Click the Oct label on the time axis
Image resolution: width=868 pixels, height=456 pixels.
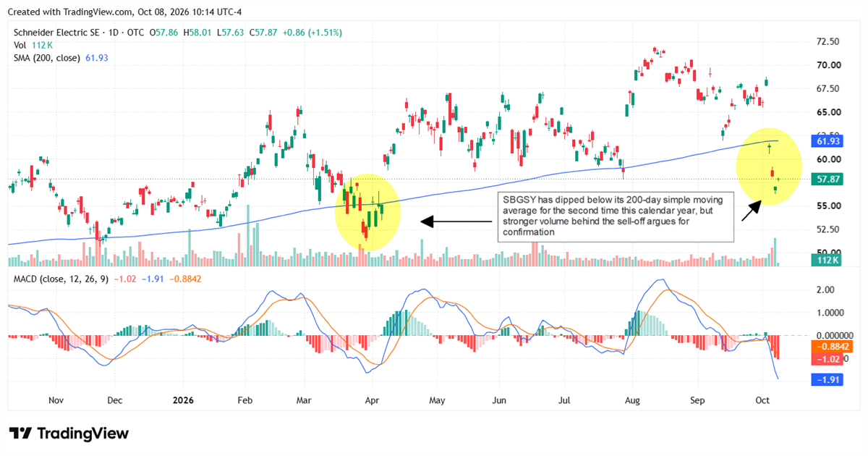[x=762, y=400]
